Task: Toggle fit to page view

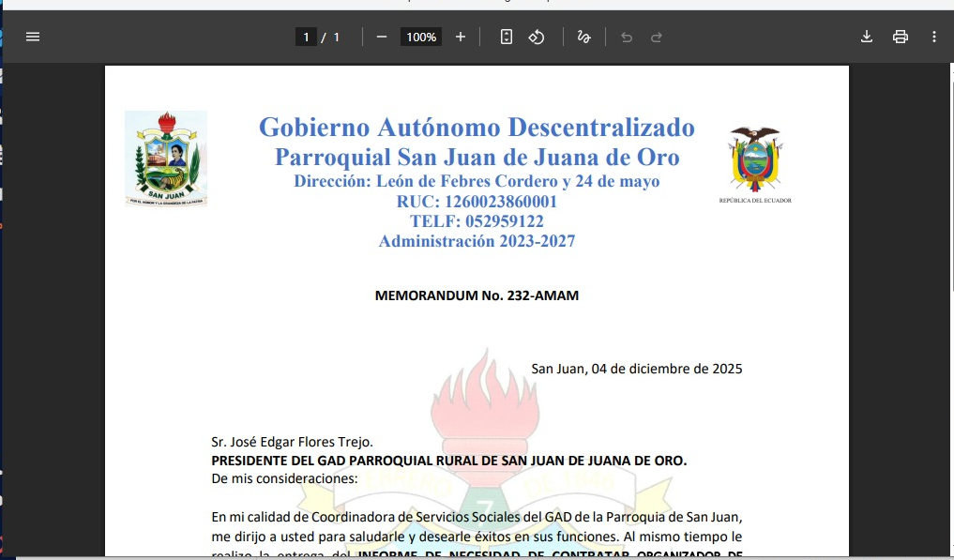Action: [x=507, y=37]
